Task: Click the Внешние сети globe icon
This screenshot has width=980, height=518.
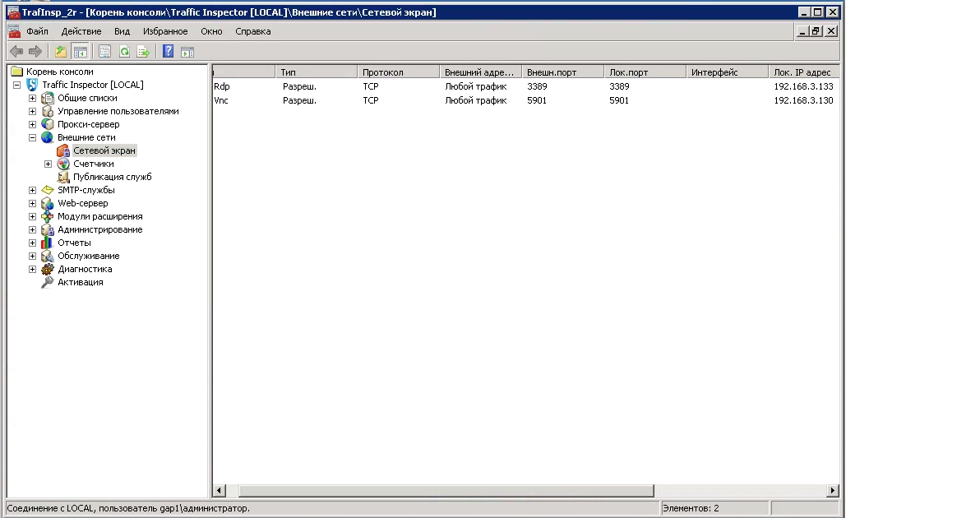Action: click(x=48, y=137)
